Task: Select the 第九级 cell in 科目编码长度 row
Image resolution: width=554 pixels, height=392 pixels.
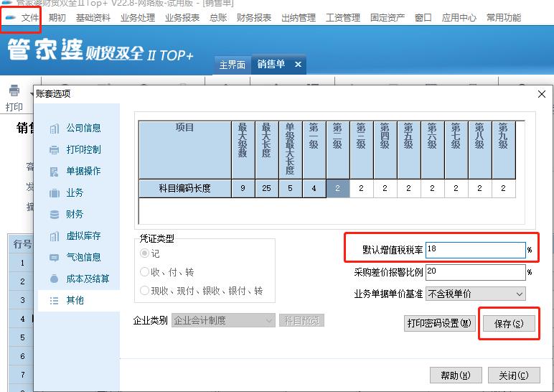Action: 504,188
